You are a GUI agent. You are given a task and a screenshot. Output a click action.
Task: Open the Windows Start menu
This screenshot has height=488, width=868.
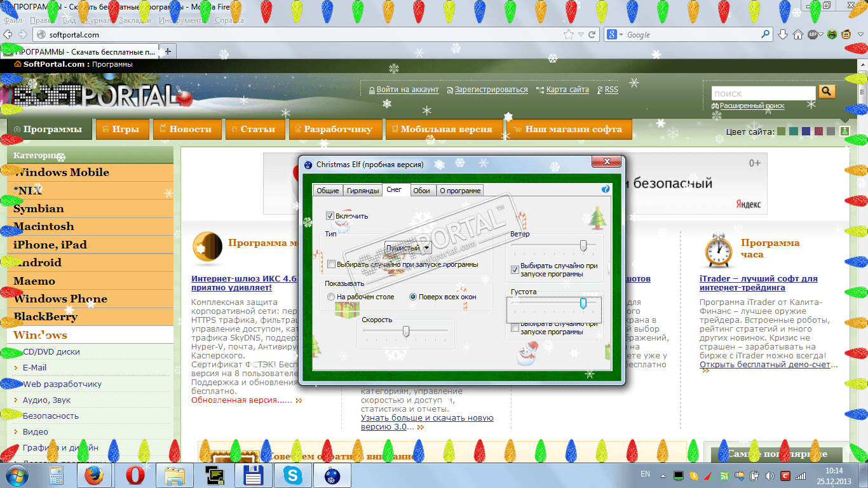coord(16,475)
